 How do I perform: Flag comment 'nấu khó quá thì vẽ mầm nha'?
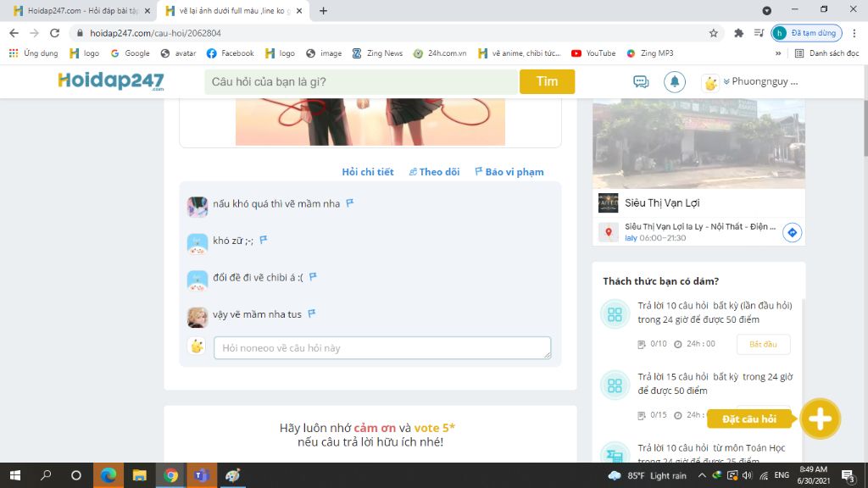(x=350, y=203)
